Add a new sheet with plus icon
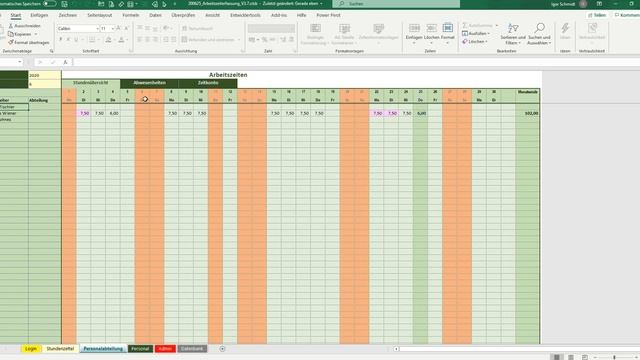Screen dimensions: 640x360 (222, 349)
